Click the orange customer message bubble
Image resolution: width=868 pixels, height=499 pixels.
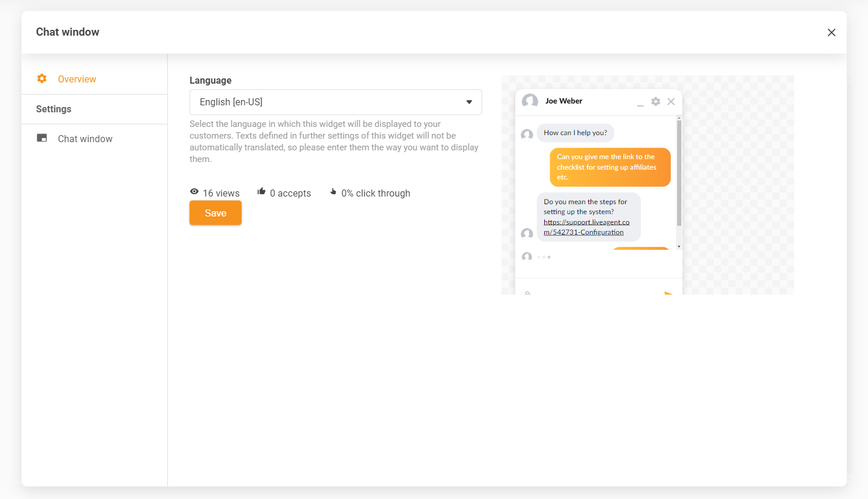click(609, 167)
